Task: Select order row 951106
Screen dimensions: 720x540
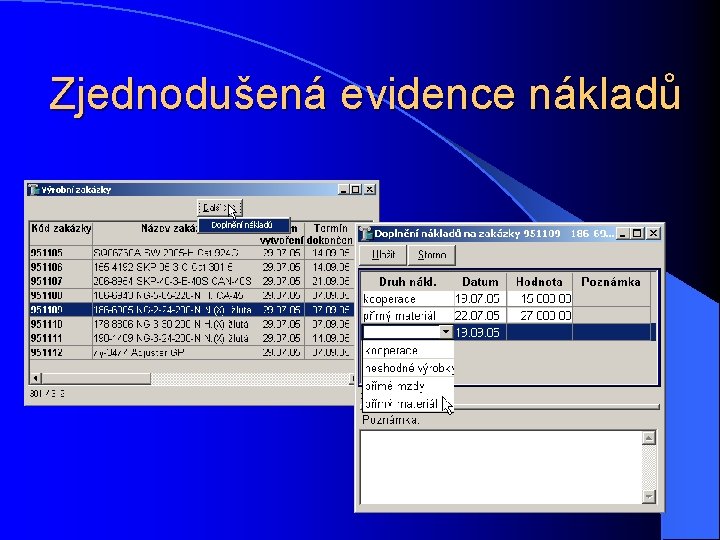Action: tap(191, 267)
